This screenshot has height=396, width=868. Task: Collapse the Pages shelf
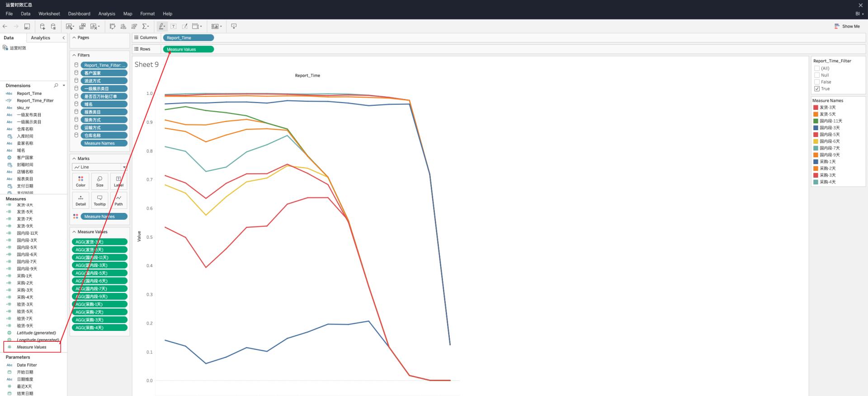click(x=74, y=38)
